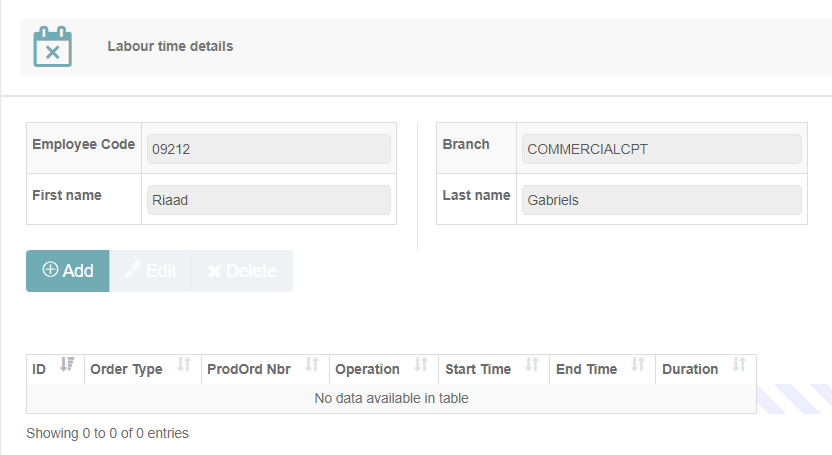Focus the Branch field COMMERCIALCPT
832x455 pixels.
pos(661,149)
